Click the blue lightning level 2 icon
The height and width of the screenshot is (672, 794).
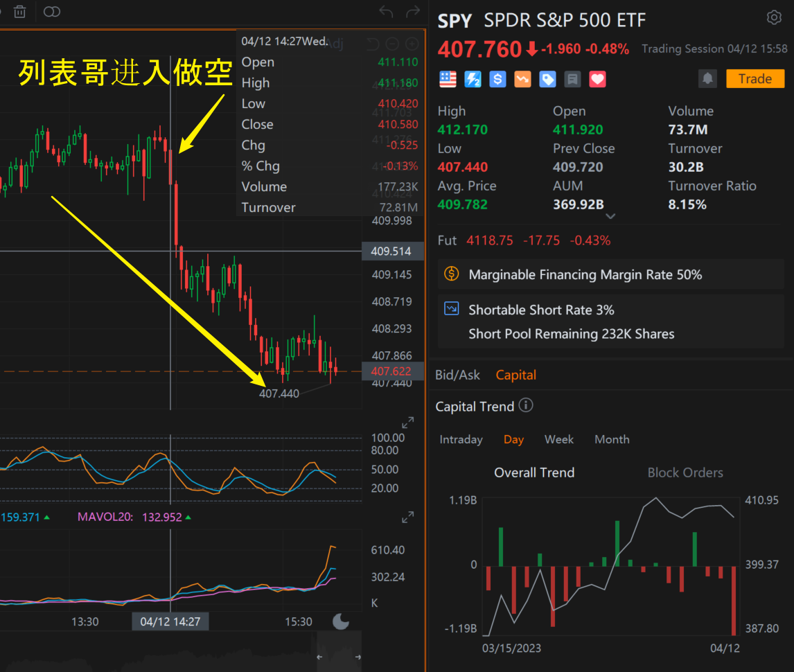[473, 80]
